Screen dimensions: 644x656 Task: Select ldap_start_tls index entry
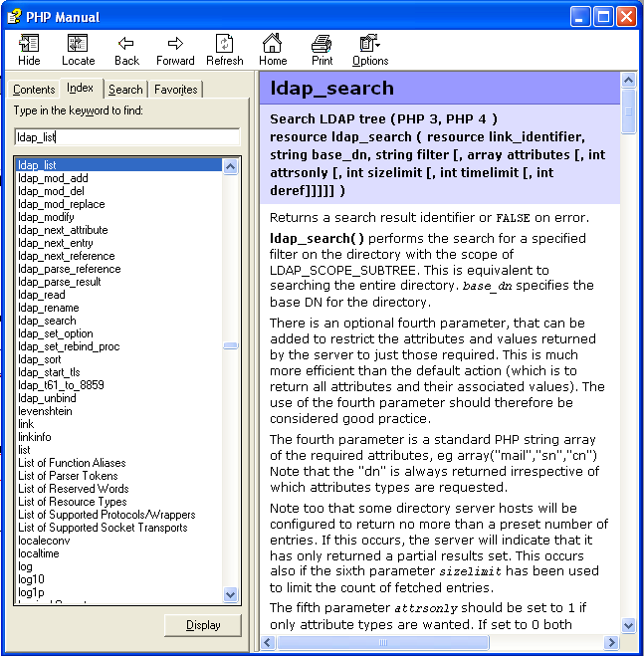[49, 372]
